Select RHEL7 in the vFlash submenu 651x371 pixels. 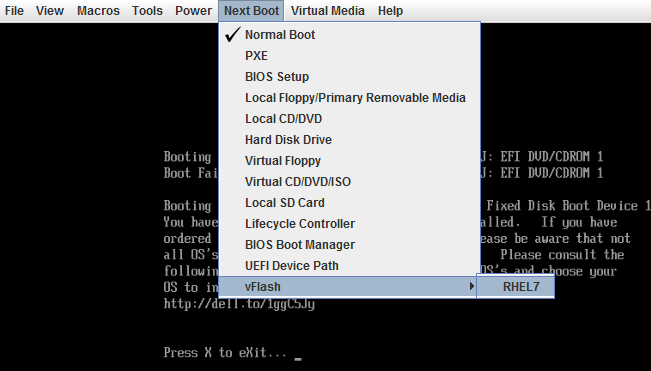515,287
